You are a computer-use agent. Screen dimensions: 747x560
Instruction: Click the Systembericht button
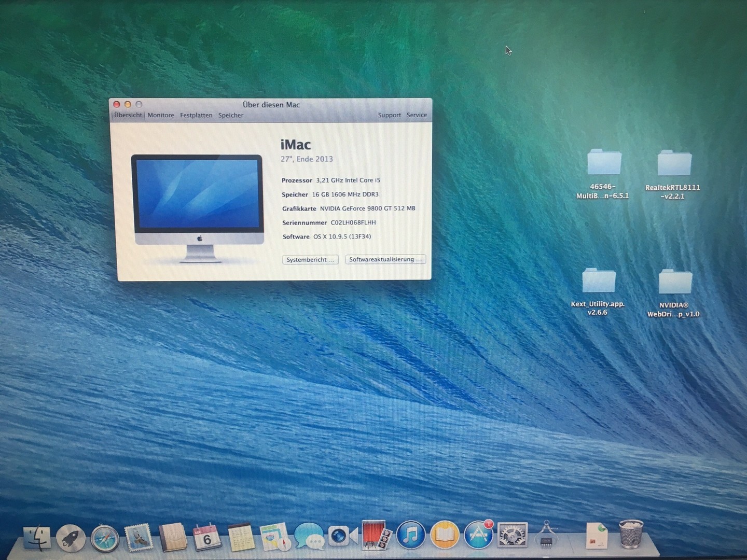click(x=310, y=259)
